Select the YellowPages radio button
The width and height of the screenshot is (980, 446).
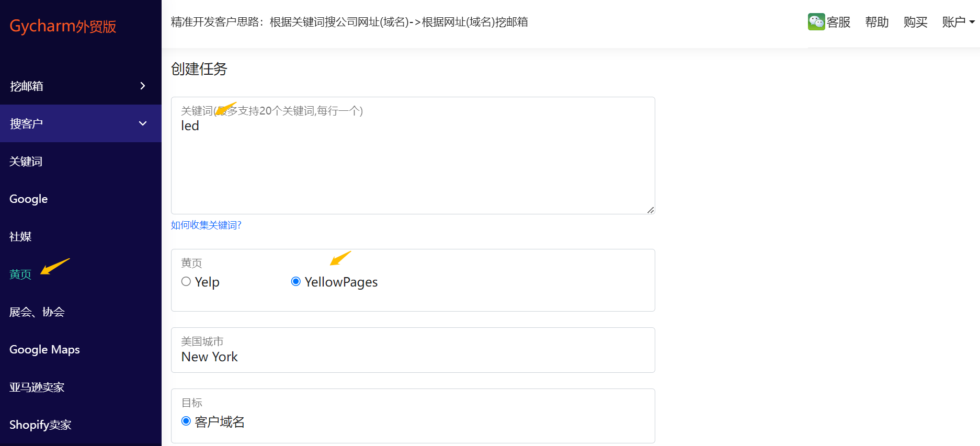pos(296,282)
